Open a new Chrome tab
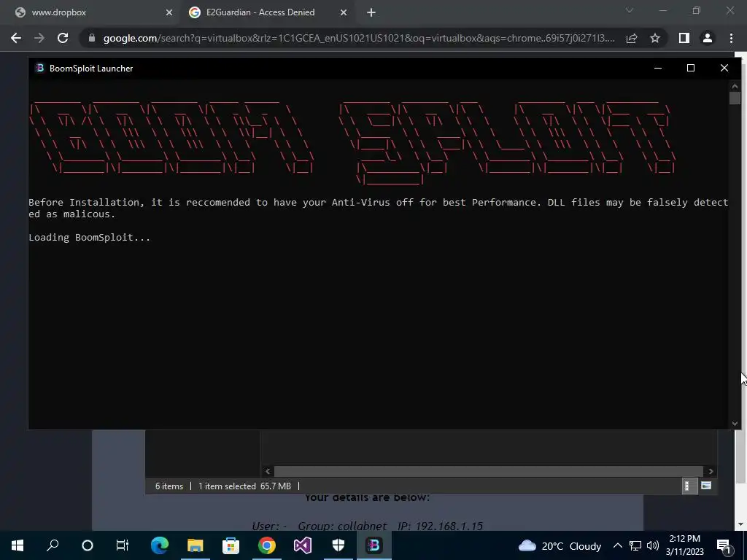Viewport: 747px width, 560px height. [371, 12]
